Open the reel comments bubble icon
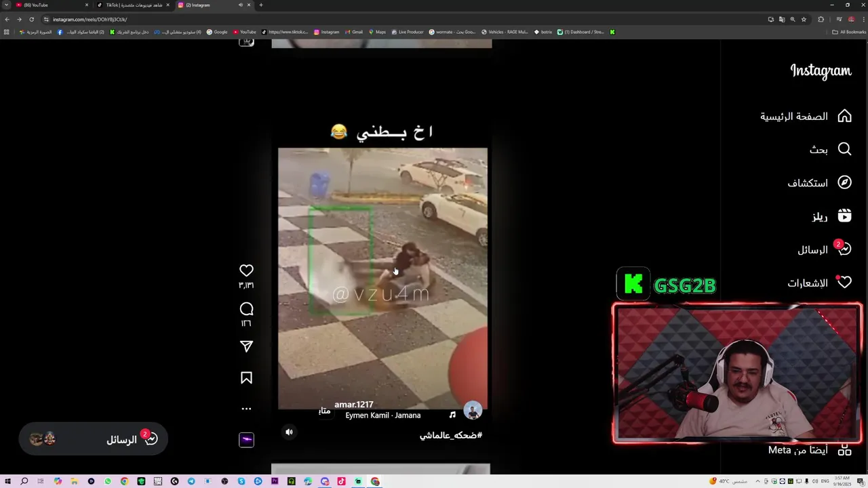This screenshot has height=488, width=868. [246, 309]
